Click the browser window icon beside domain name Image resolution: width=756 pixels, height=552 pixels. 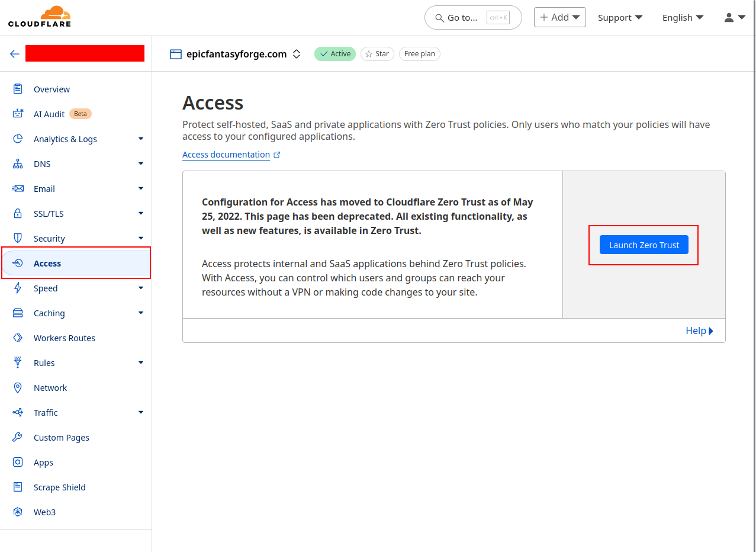pos(175,54)
